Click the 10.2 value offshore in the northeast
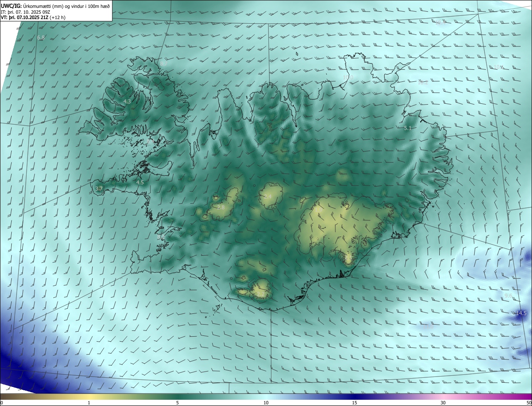Viewport: 532px width, 406px height. pos(423,82)
